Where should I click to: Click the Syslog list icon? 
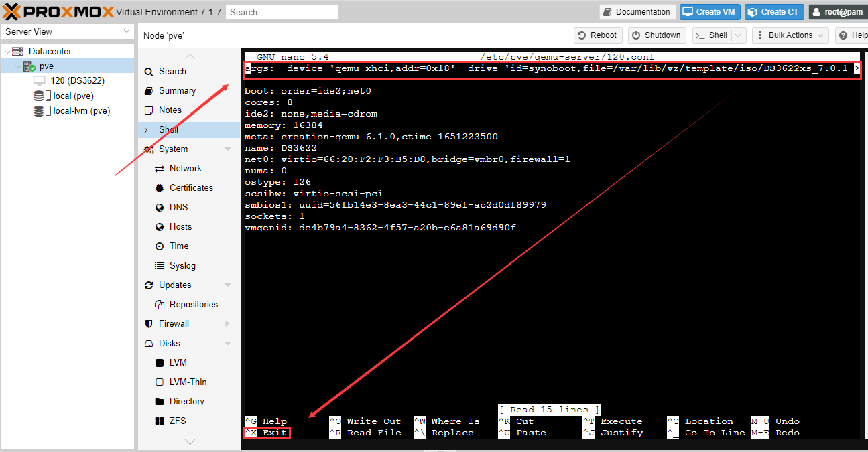click(160, 265)
